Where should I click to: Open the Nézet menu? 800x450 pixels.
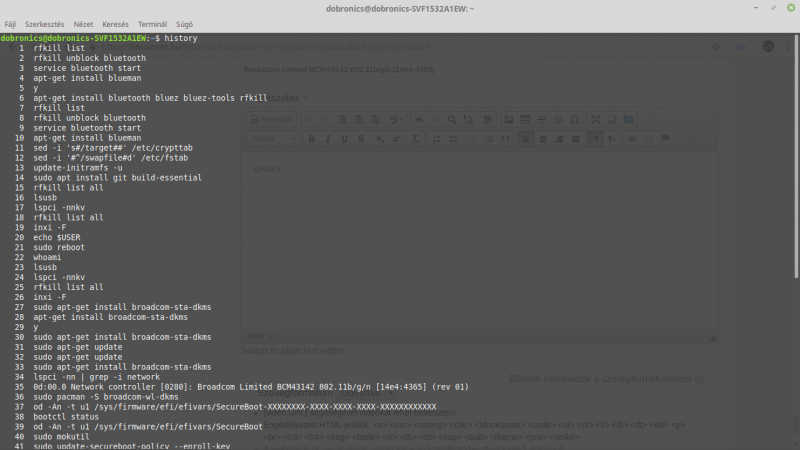pos(83,24)
